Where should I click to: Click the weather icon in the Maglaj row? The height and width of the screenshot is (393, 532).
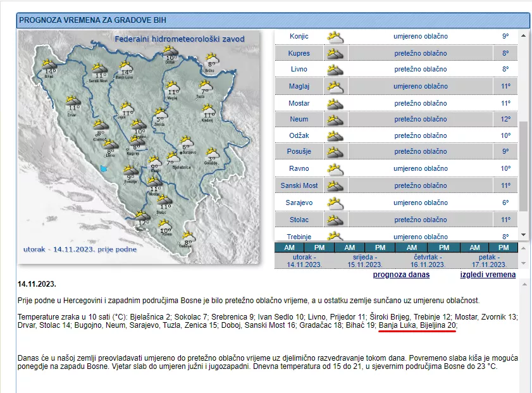(x=335, y=86)
